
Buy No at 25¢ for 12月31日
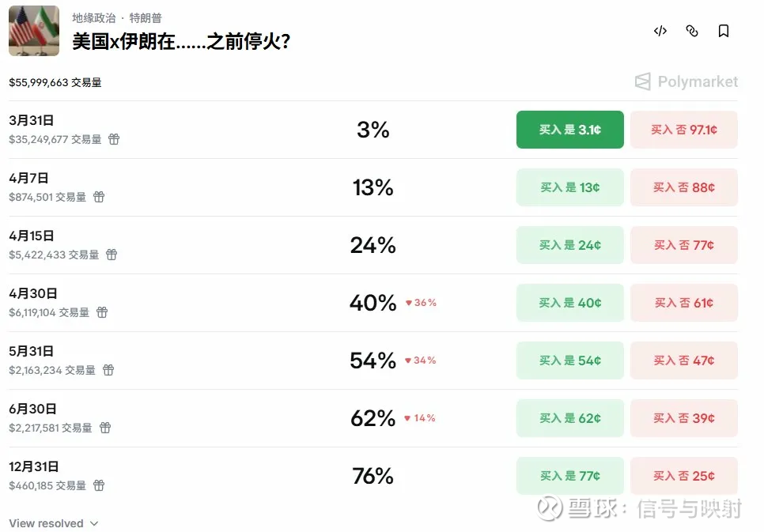(x=683, y=476)
